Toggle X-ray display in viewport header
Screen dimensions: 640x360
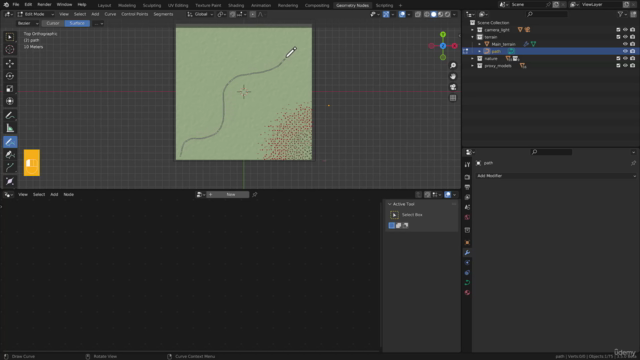point(418,14)
